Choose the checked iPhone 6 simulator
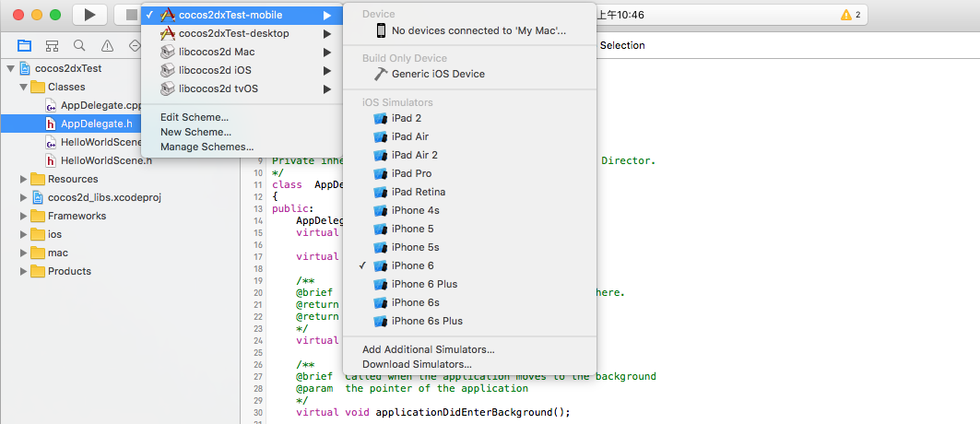 click(469, 265)
